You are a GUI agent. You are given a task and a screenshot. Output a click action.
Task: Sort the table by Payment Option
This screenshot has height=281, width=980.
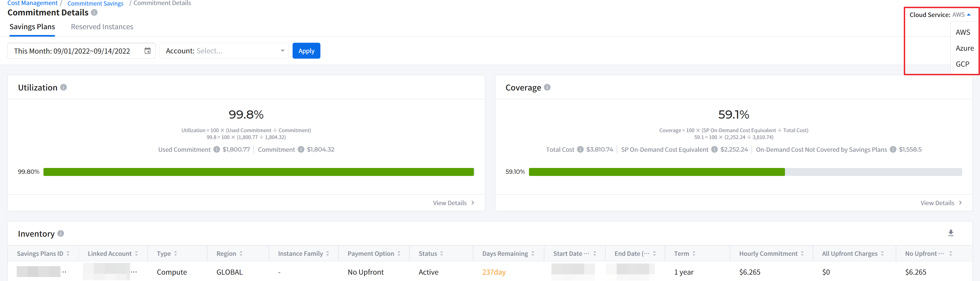[x=399, y=254]
